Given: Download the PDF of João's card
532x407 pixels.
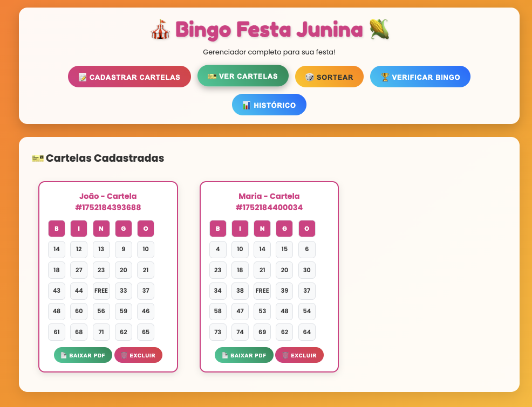Looking at the screenshot, I should coord(83,355).
